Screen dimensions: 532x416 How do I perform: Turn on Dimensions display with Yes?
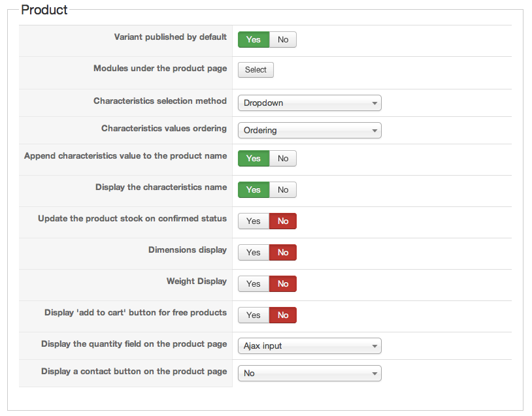pos(254,253)
